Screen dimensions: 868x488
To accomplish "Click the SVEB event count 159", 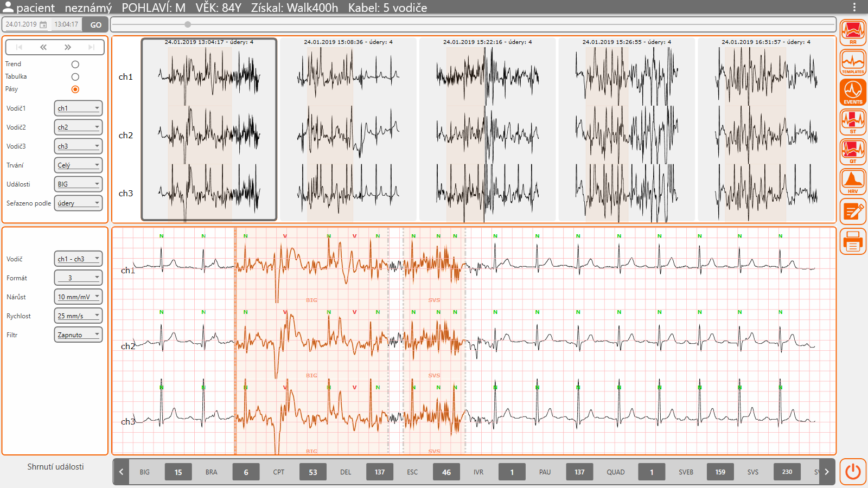I will pos(720,472).
